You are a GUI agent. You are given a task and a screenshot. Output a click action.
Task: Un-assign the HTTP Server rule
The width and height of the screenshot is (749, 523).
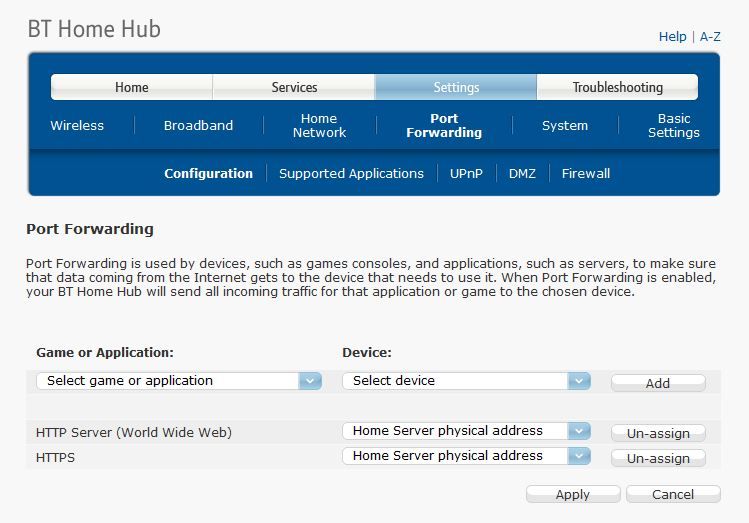tap(658, 433)
